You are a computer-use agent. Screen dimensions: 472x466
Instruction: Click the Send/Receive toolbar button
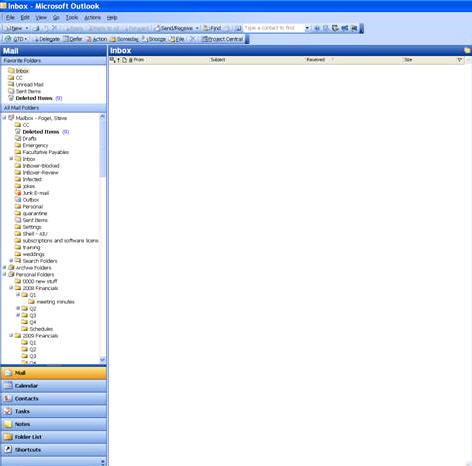click(173, 28)
